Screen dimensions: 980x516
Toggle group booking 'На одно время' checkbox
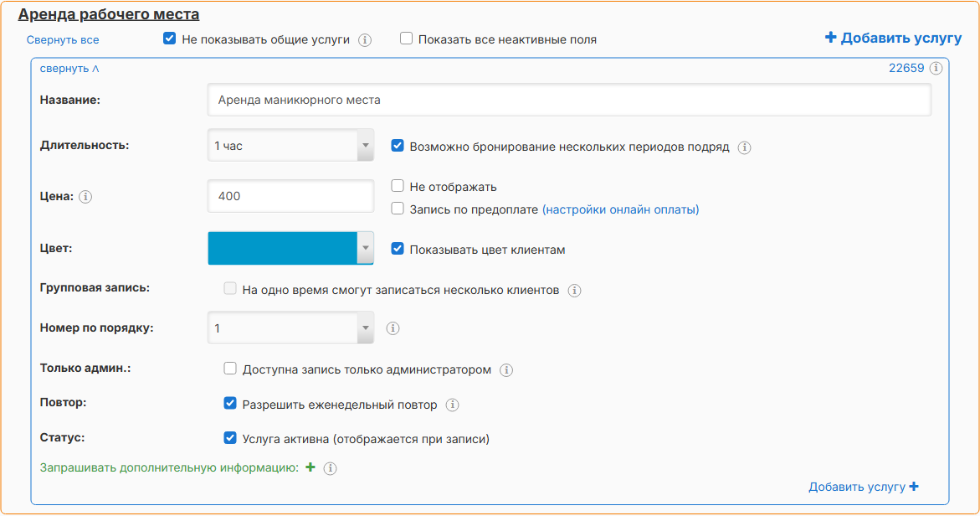point(230,288)
